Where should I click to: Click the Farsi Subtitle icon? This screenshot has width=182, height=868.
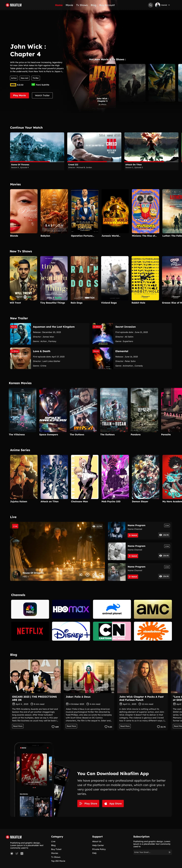(33, 85)
